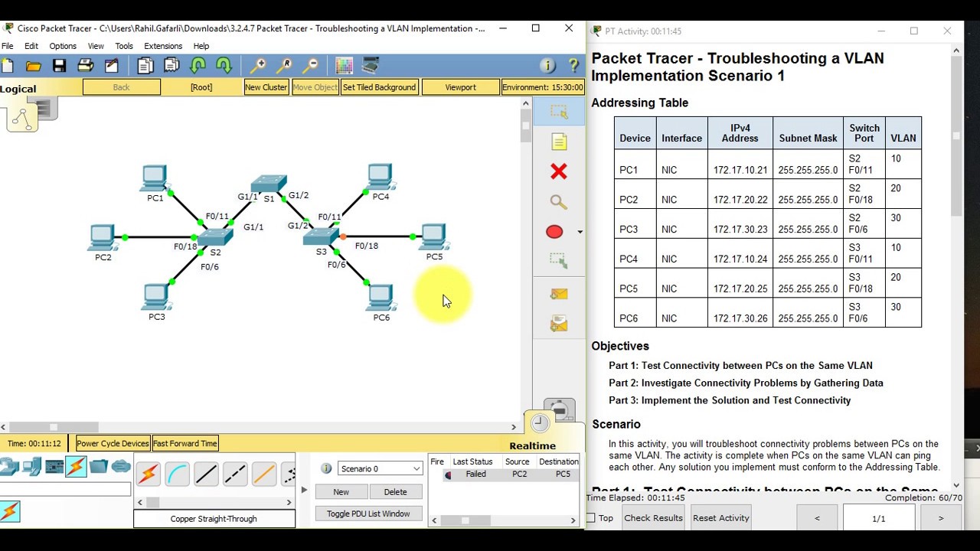Image resolution: width=980 pixels, height=551 pixels.
Task: Pick the Copper Straight-Through solid black cable
Action: point(206,474)
